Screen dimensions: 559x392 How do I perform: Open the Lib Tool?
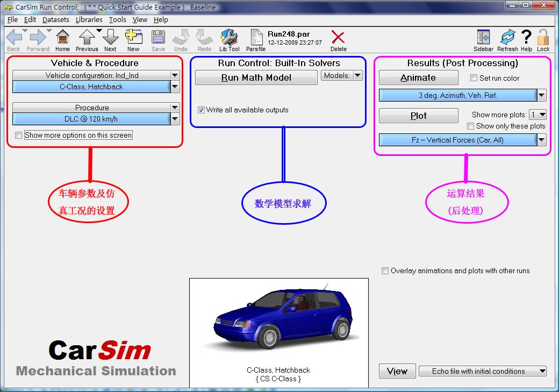tap(230, 36)
